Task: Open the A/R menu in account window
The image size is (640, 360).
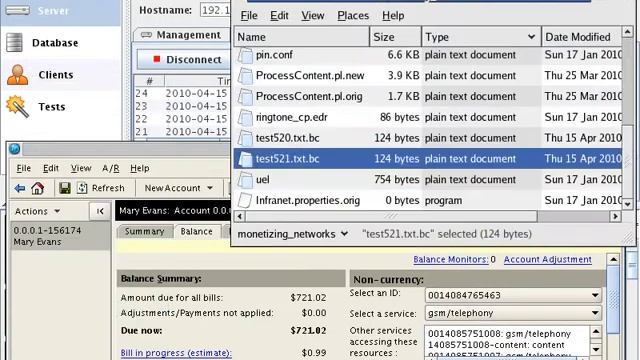Action: point(111,168)
